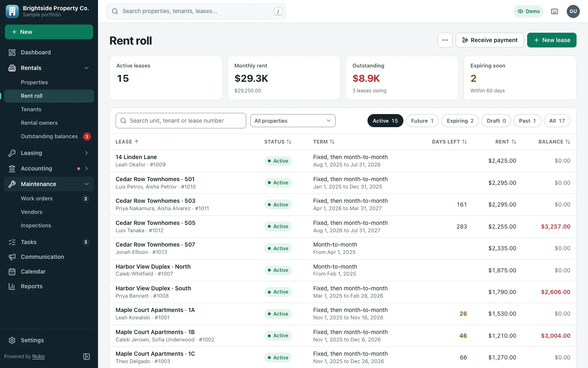588x368 pixels.
Task: Click the Dashboard grid icon
Action: pyautogui.click(x=12, y=52)
